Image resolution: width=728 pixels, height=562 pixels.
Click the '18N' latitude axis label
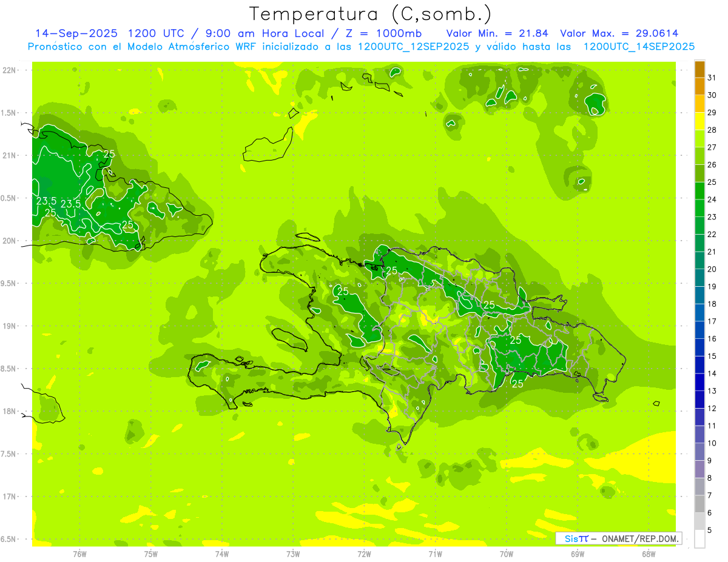(x=9, y=411)
